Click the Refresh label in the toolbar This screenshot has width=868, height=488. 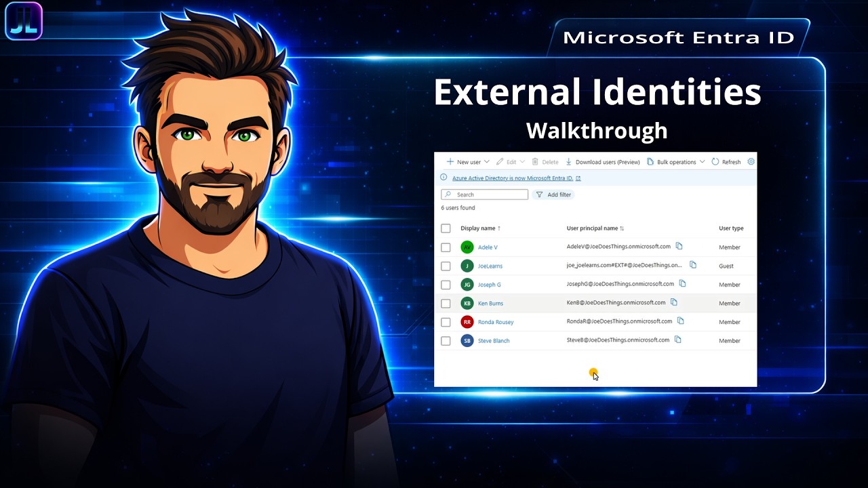pyautogui.click(x=731, y=162)
